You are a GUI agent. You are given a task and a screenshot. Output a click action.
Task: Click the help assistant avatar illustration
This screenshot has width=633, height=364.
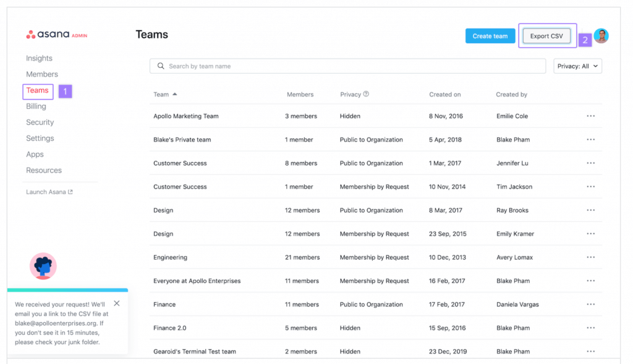coord(43,266)
